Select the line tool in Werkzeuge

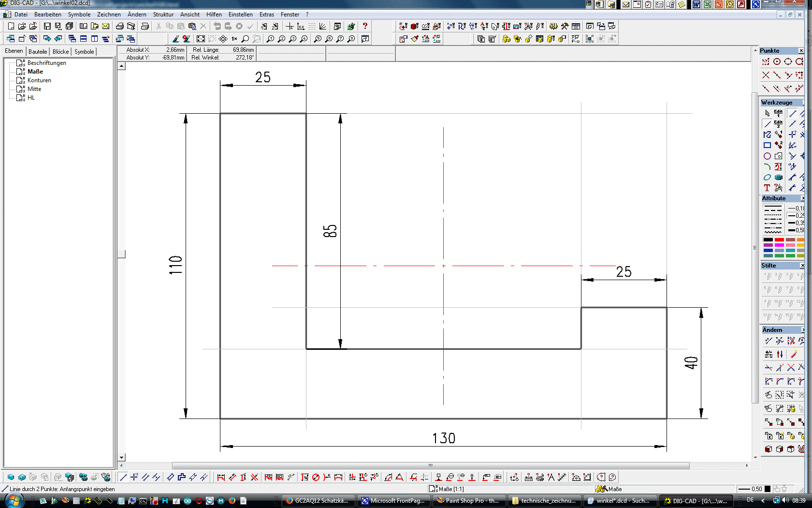click(767, 124)
